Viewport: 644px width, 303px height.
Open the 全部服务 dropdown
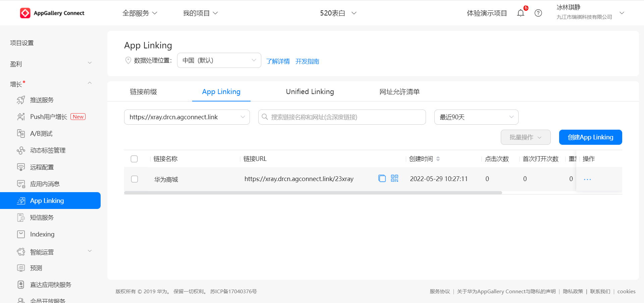140,13
